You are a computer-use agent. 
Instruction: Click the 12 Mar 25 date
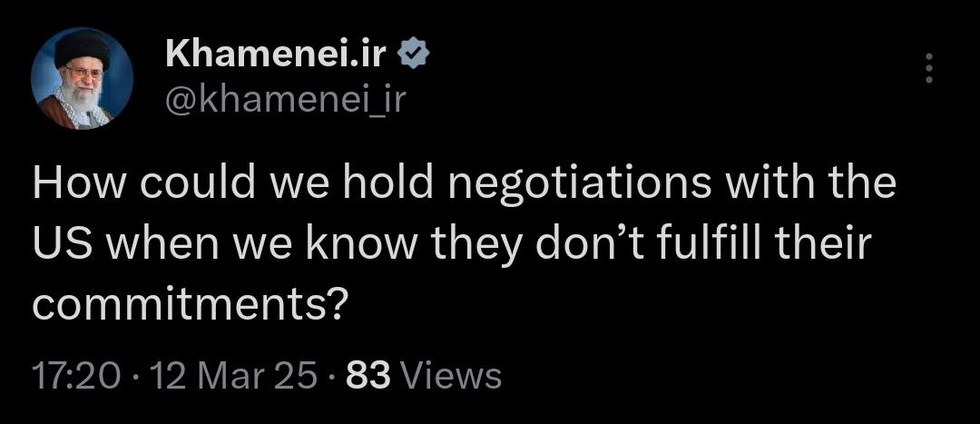pyautogui.click(x=233, y=375)
